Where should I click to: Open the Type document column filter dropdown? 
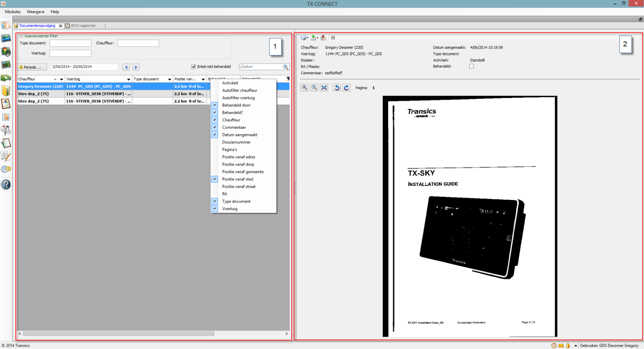[x=169, y=79]
